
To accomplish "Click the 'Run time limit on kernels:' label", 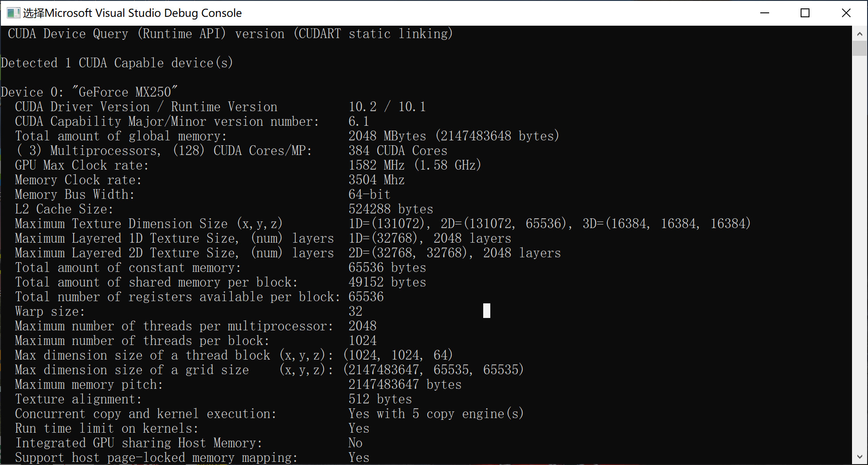I will (x=106, y=428).
